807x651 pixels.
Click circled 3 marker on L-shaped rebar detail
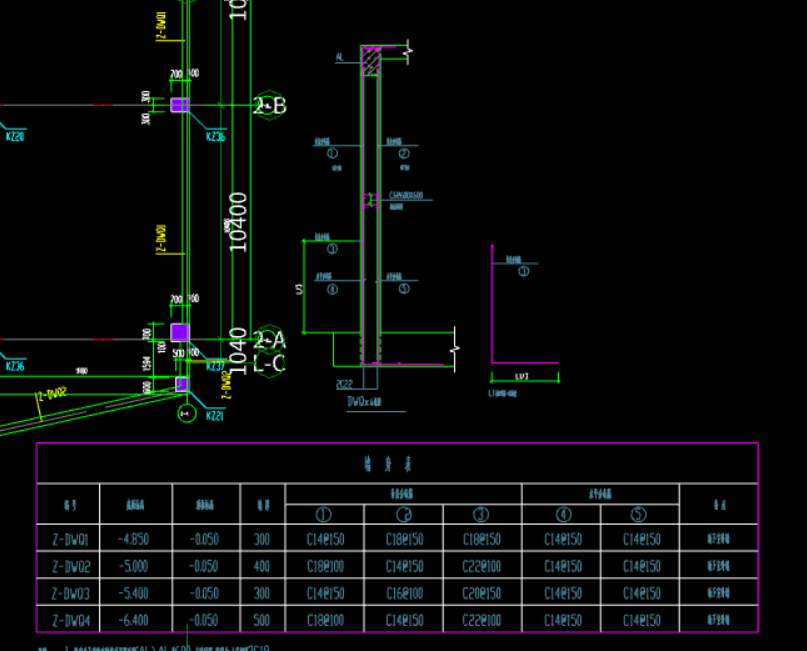[x=523, y=271]
